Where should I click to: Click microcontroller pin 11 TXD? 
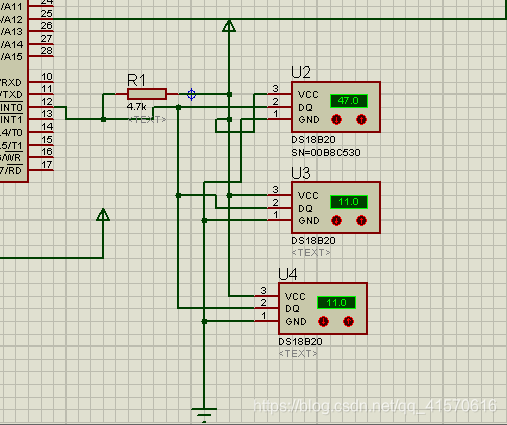click(41, 94)
